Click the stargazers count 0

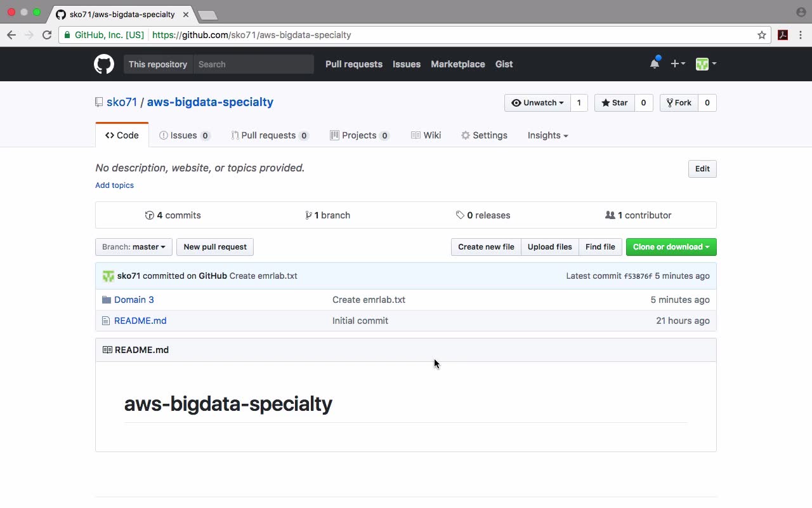click(x=643, y=103)
